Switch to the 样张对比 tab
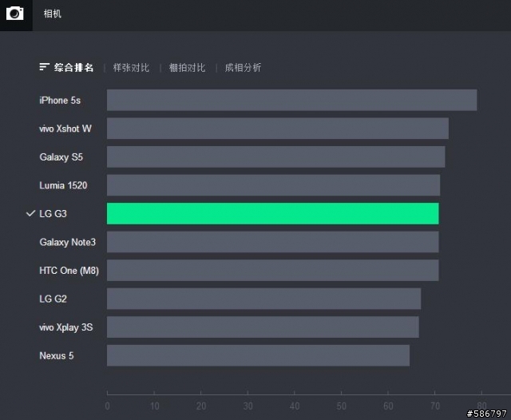 [131, 67]
